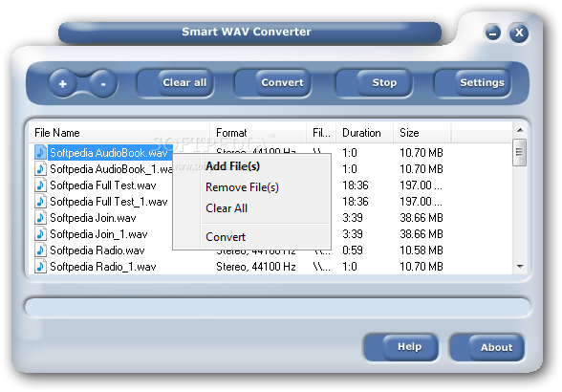The image size is (562, 392).
Task: Choose Add File(s) from context menu
Action: click(251, 166)
